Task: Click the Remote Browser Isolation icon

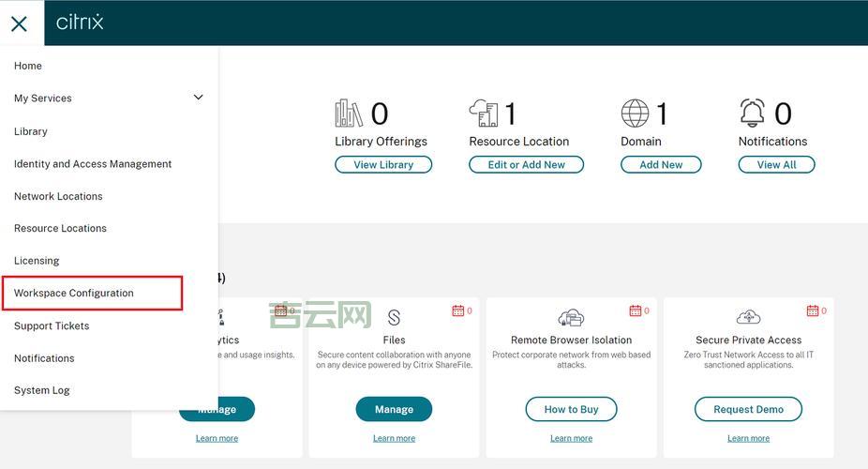Action: click(571, 317)
